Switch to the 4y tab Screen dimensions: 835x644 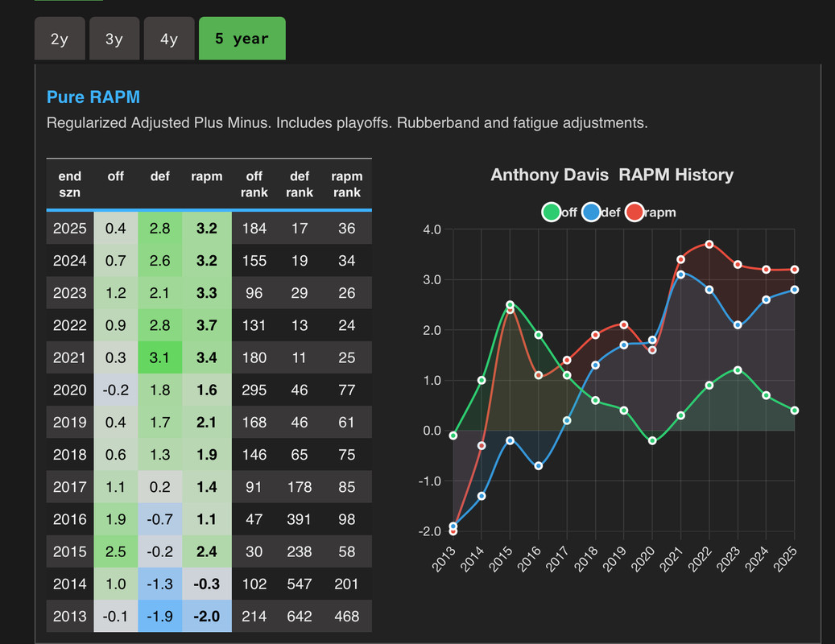coord(169,39)
